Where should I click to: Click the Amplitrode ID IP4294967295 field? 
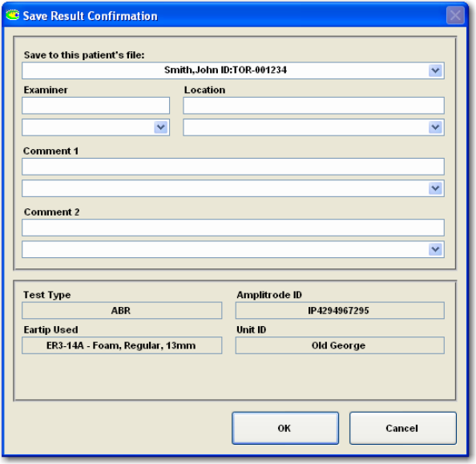[x=340, y=310]
